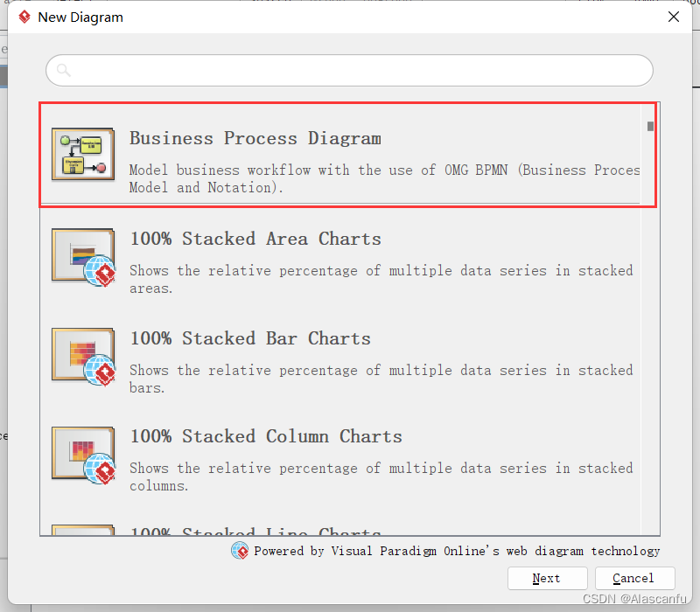This screenshot has width=700, height=612.
Task: Close the New Diagram dialog
Action: point(674,17)
